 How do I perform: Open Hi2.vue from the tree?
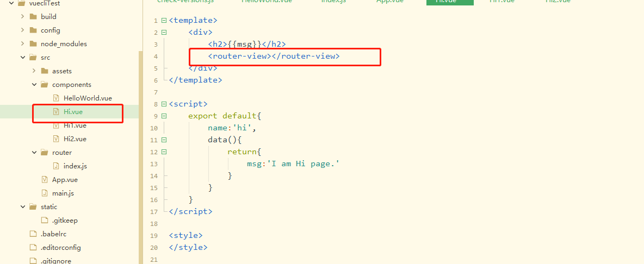point(75,139)
